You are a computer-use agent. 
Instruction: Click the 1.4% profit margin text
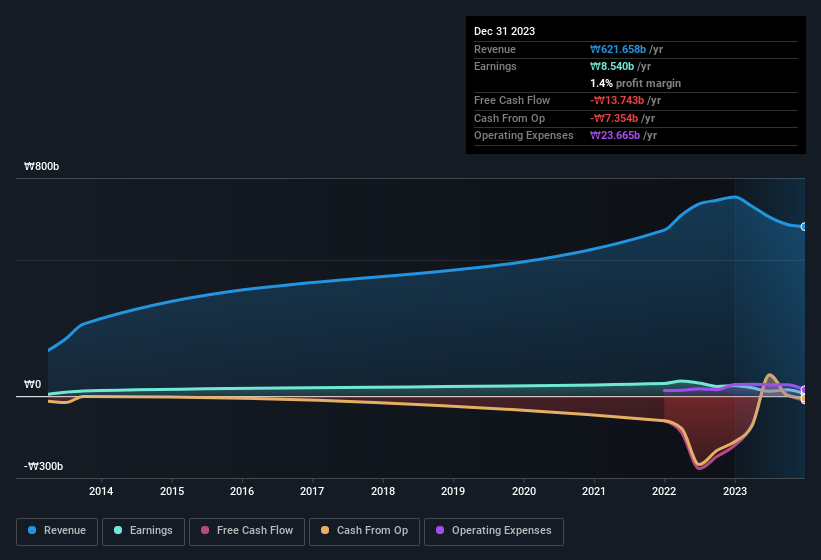[635, 83]
